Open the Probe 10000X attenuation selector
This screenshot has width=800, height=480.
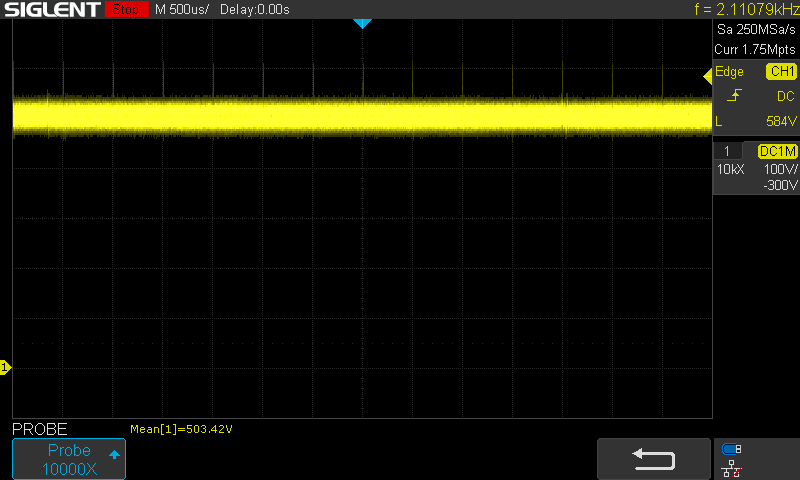coord(69,459)
